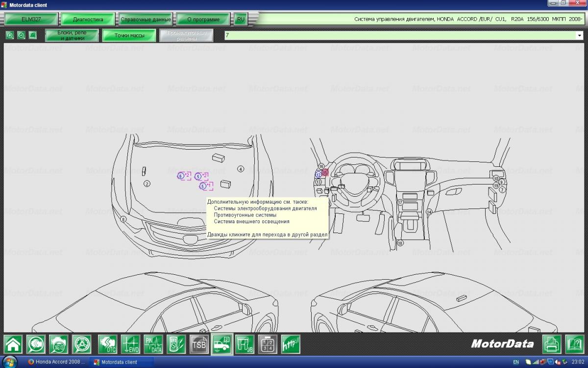Screen dimensions: 588x368
Task: Open the PIN DATA section
Action: [153, 344]
